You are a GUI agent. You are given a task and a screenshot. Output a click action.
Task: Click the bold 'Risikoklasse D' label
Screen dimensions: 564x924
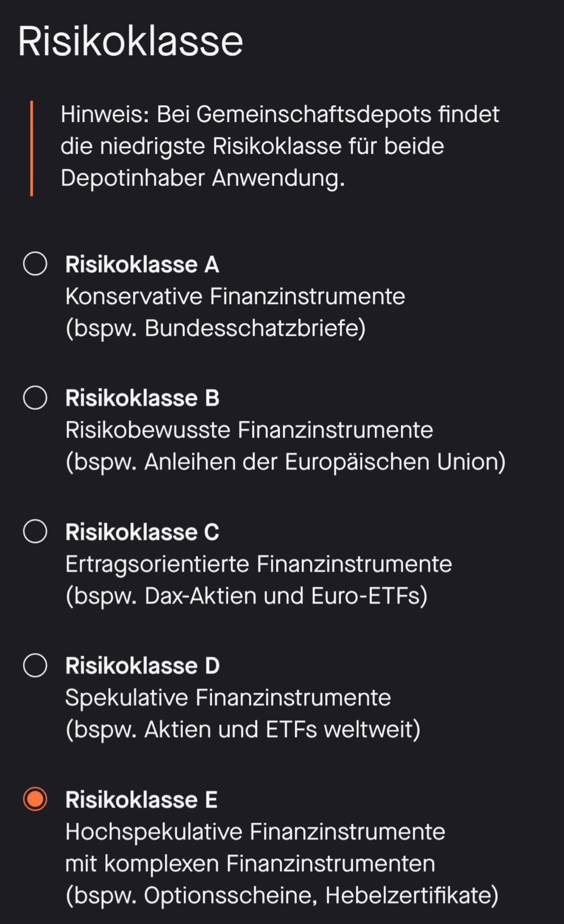[x=142, y=666]
